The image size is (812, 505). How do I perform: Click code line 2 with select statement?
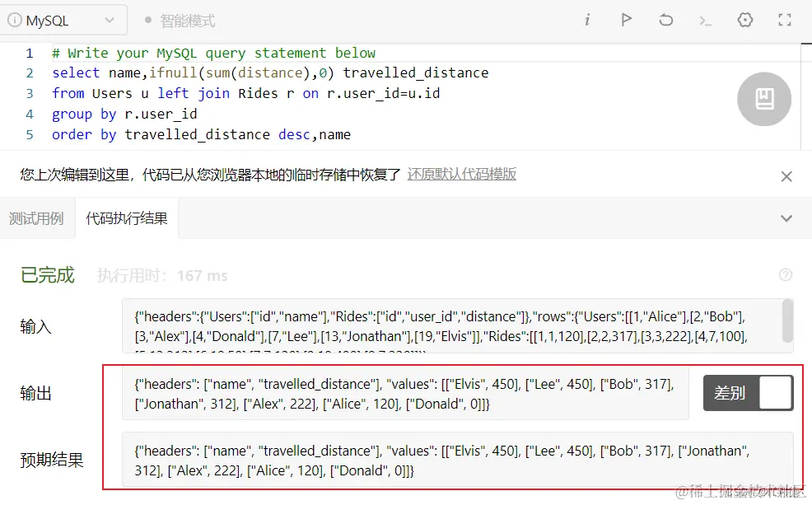(x=270, y=72)
